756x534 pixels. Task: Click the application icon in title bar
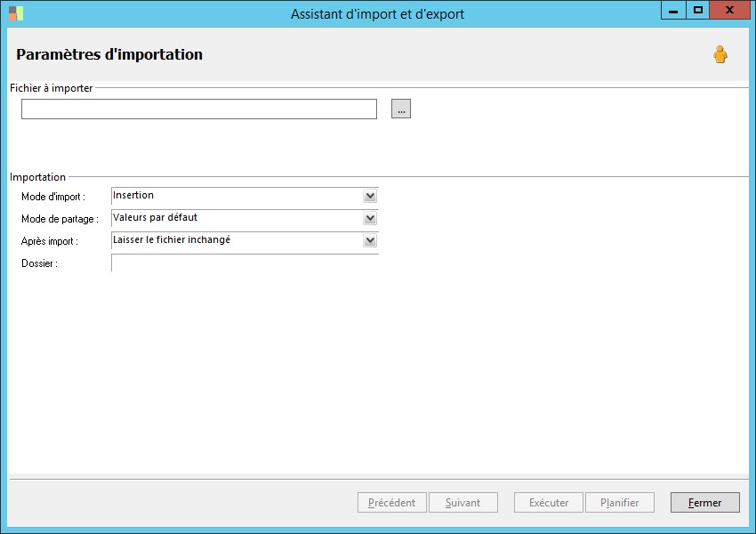[x=16, y=13]
